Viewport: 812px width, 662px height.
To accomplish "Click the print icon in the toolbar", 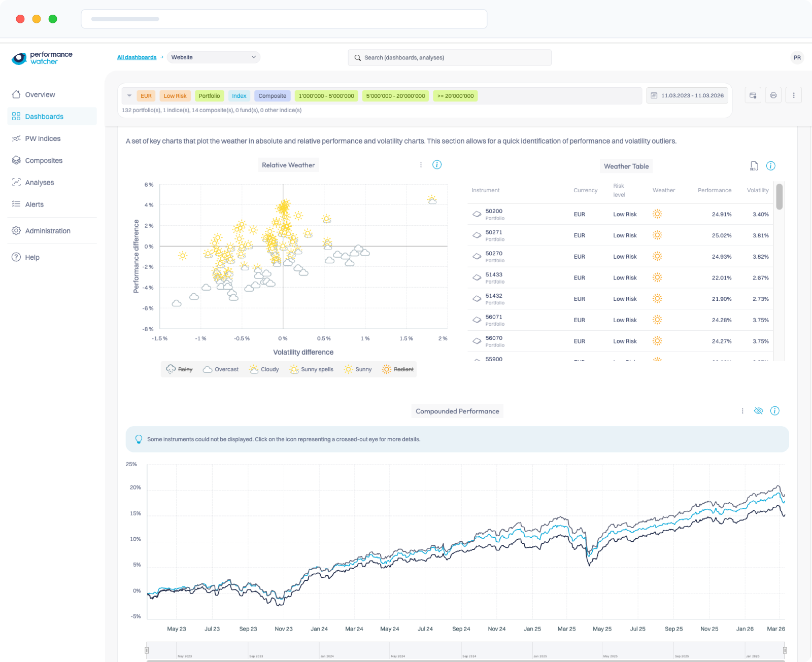I will (x=773, y=95).
